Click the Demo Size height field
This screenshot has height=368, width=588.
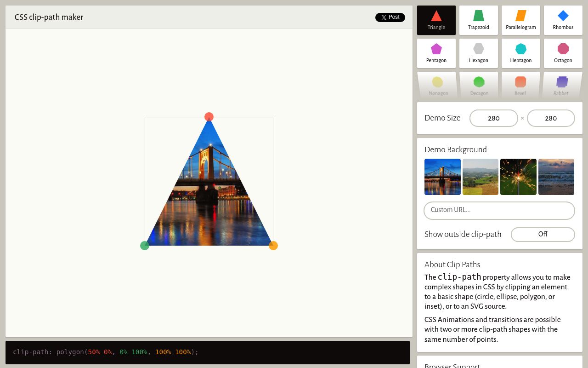pos(550,118)
